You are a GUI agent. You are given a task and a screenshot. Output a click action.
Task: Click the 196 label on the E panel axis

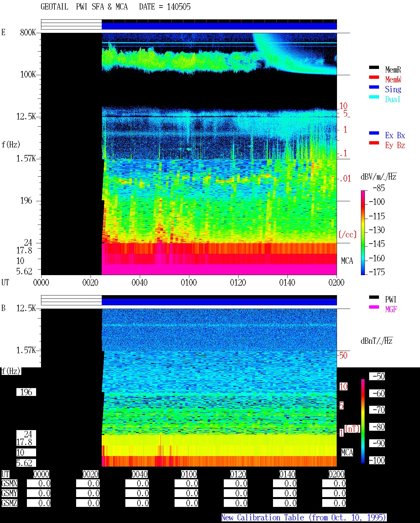(x=26, y=200)
